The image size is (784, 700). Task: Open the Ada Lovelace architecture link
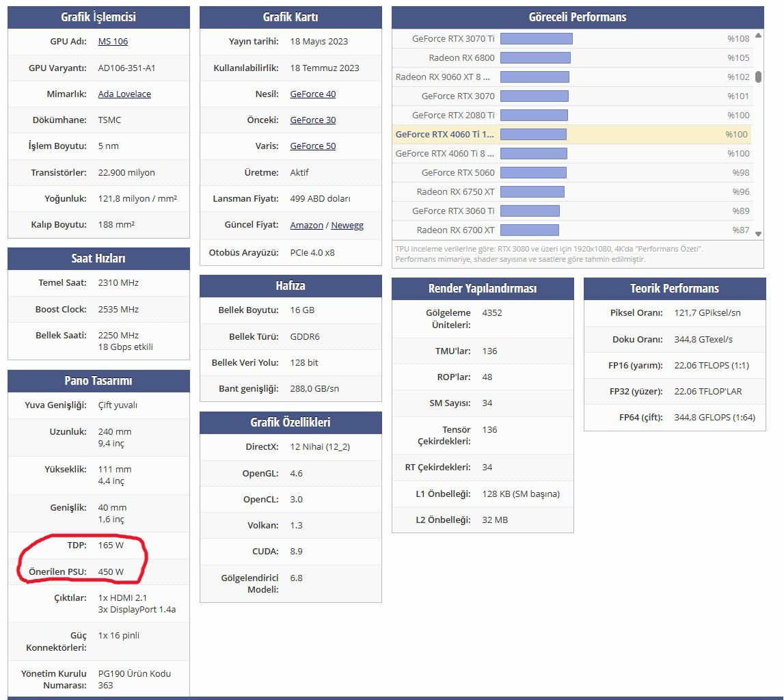[x=124, y=94]
